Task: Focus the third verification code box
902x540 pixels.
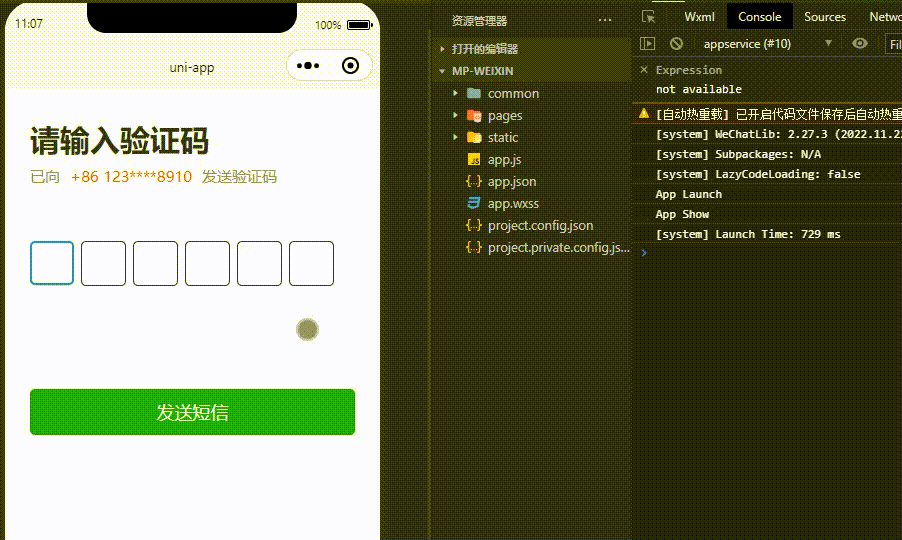Action: point(155,263)
